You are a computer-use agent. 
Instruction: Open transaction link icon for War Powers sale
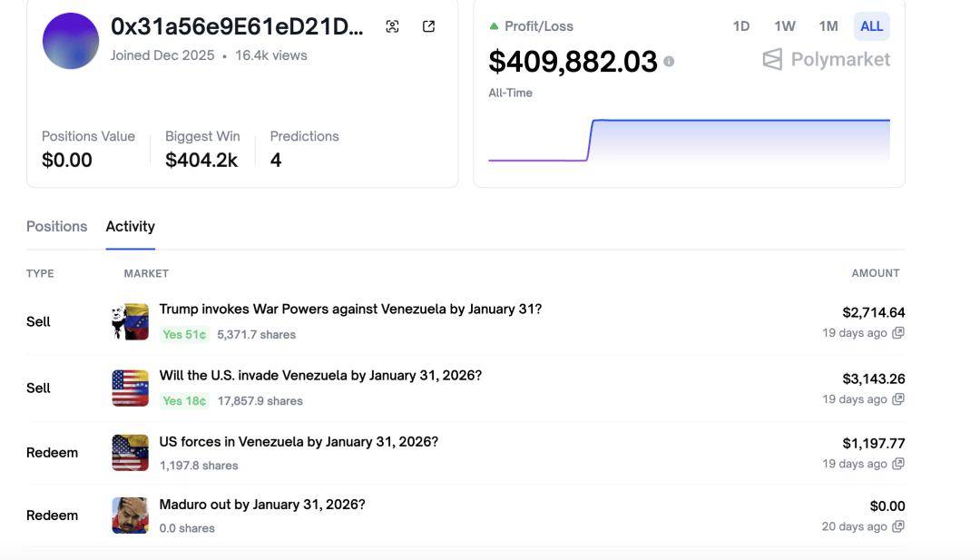(x=898, y=333)
